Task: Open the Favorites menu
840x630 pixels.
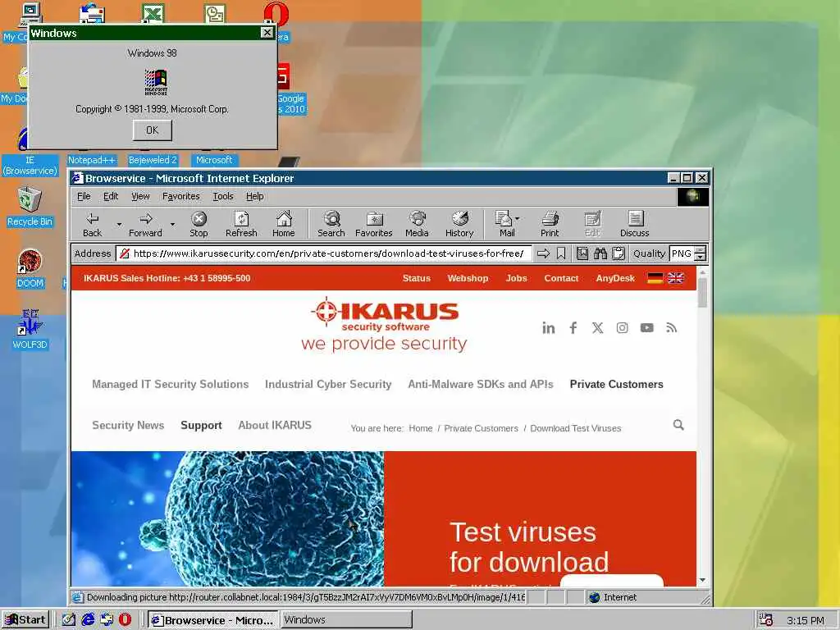Action: coord(181,196)
